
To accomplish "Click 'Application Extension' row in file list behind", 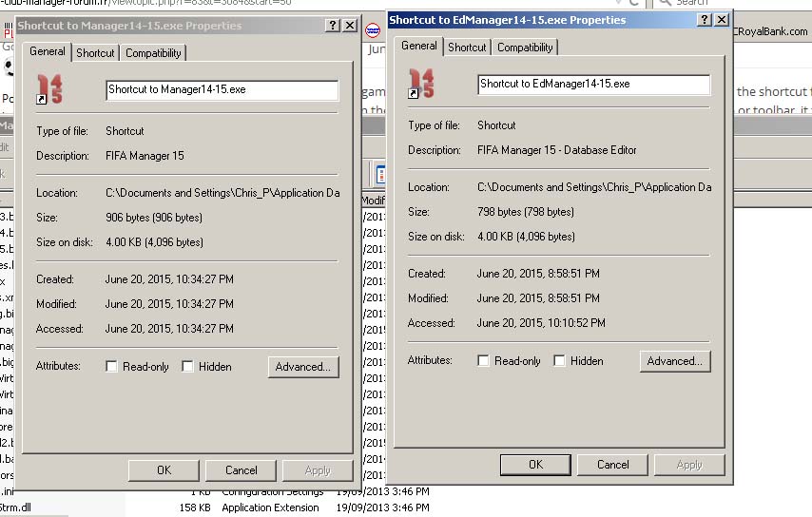I will click(x=270, y=507).
